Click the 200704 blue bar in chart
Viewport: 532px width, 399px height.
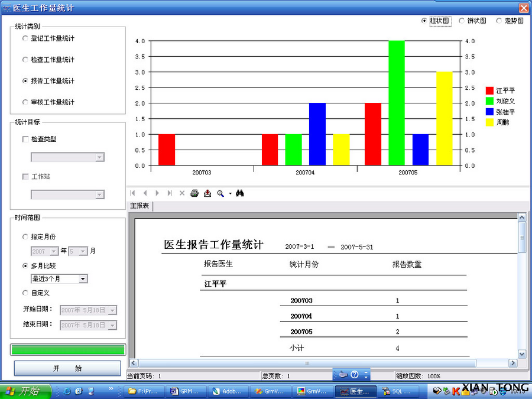coord(317,134)
